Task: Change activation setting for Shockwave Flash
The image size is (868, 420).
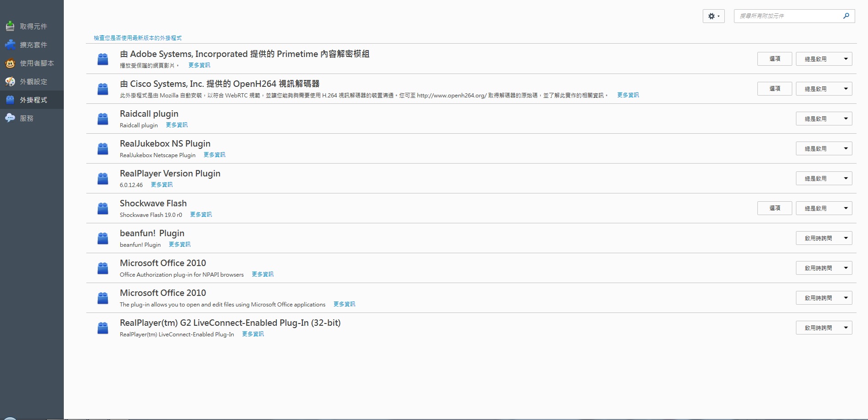Action: point(824,208)
